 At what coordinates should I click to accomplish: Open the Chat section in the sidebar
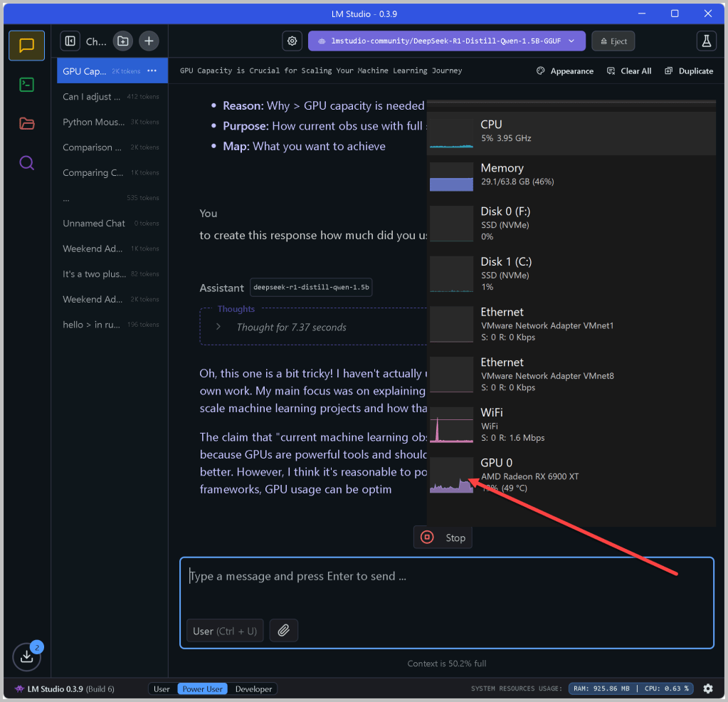[x=26, y=46]
